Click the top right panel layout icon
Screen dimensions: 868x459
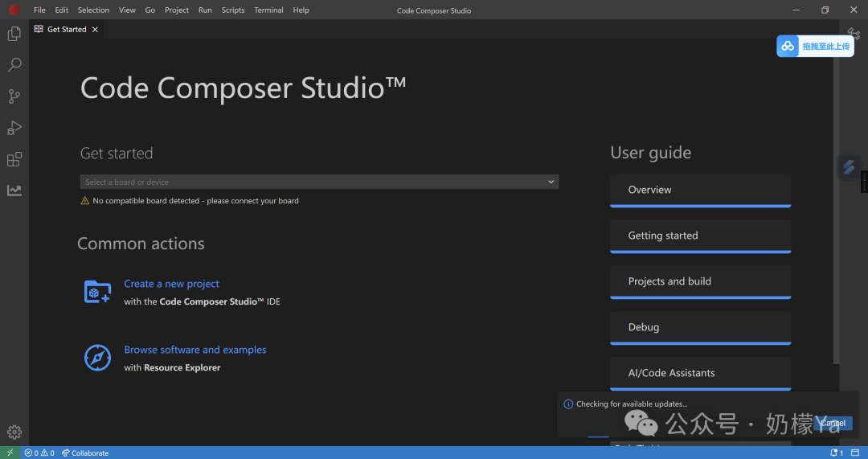click(854, 34)
